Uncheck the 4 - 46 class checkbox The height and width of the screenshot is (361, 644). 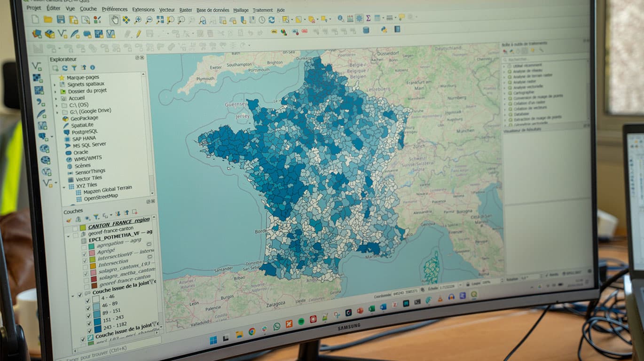pos(88,301)
